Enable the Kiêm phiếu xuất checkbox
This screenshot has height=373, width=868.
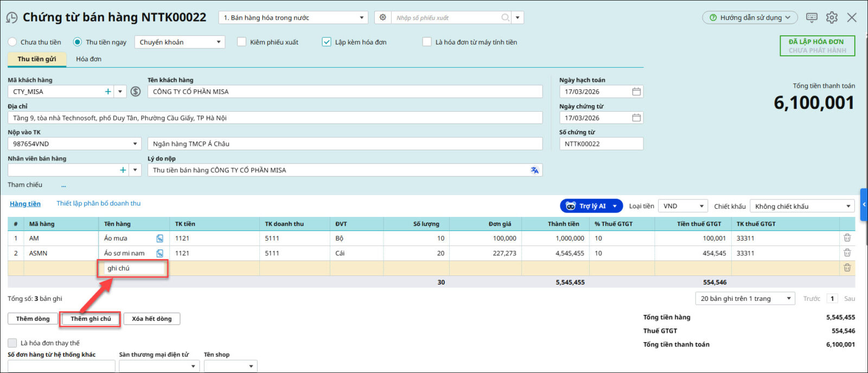(242, 42)
